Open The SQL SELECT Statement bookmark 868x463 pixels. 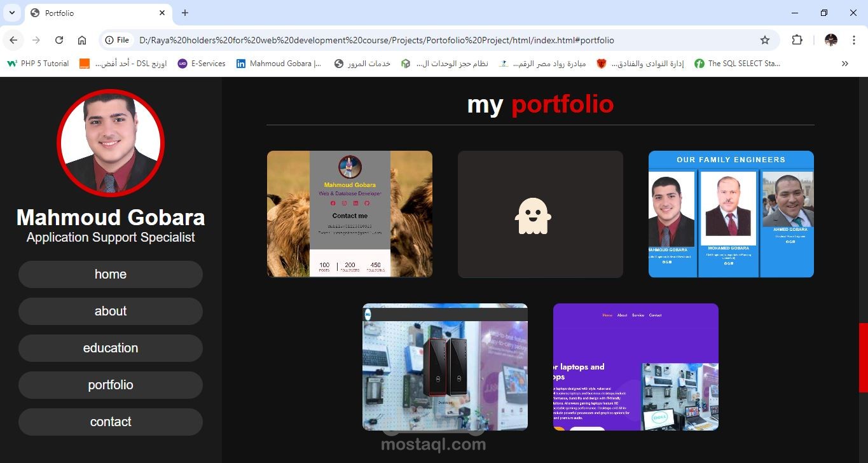pyautogui.click(x=738, y=64)
